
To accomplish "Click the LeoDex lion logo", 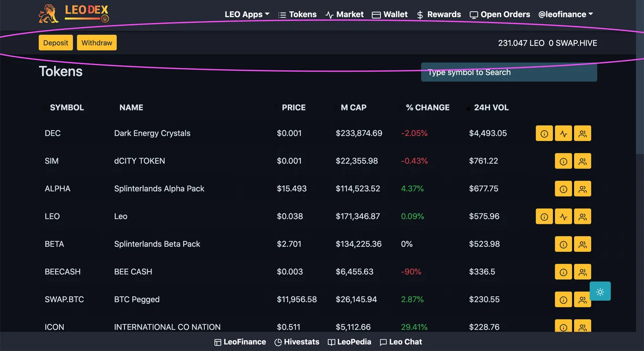I will [73, 14].
